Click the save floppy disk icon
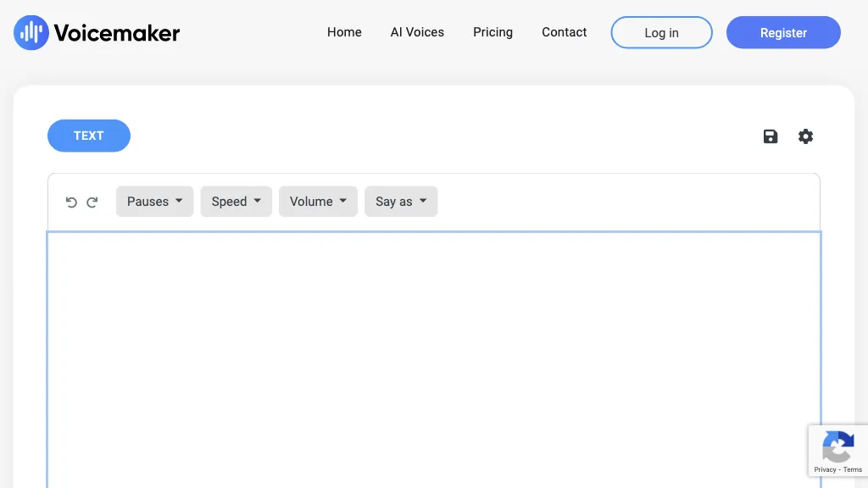The image size is (868, 488). click(x=771, y=136)
